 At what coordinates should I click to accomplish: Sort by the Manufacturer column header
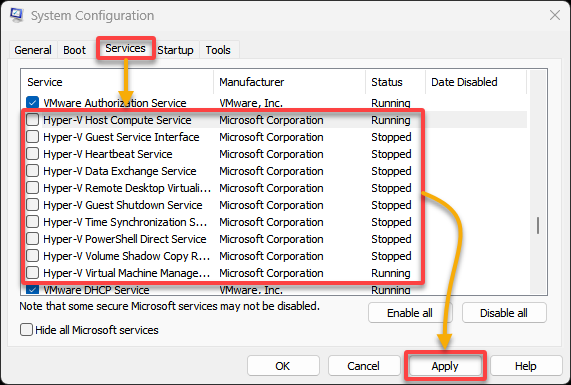290,82
